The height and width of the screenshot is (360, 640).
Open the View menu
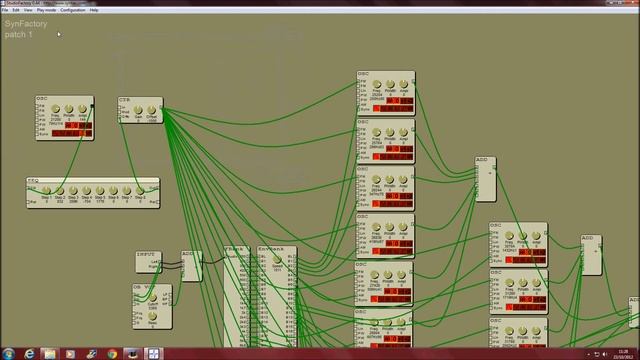coord(28,10)
